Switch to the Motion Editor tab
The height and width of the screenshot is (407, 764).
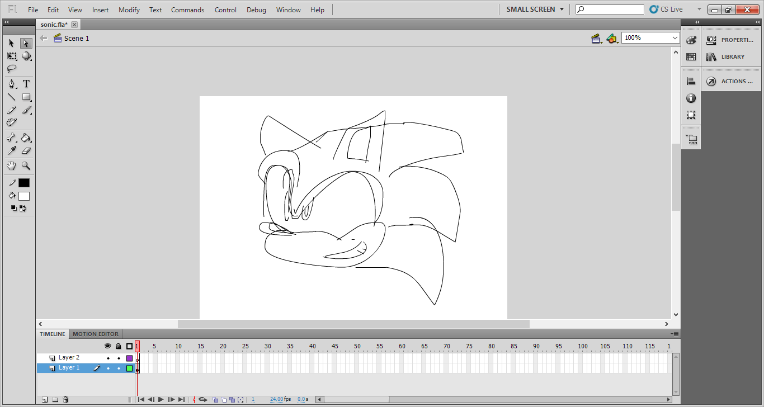[x=96, y=334]
